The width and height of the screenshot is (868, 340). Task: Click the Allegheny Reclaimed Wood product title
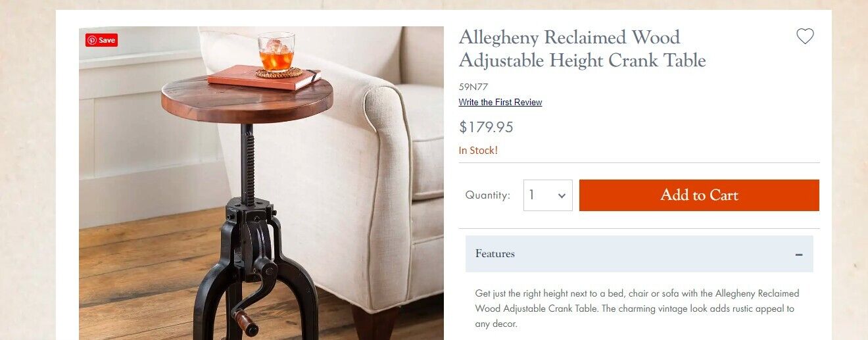pyautogui.click(x=582, y=49)
